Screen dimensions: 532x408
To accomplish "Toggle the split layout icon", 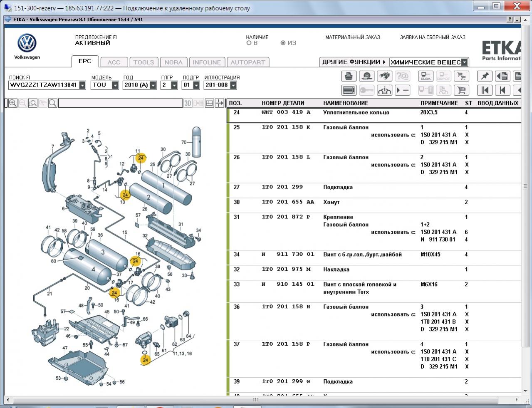I will (x=210, y=103).
